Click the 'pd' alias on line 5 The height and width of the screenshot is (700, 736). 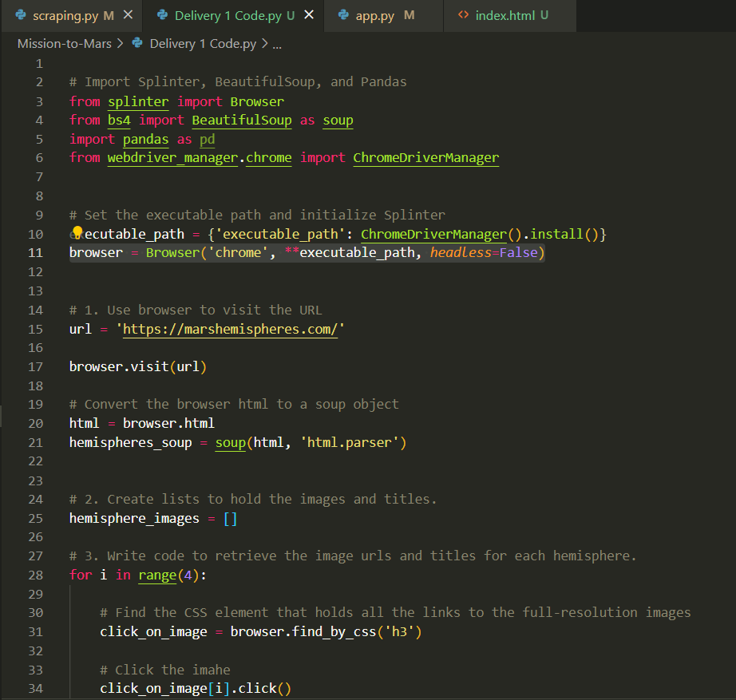207,140
